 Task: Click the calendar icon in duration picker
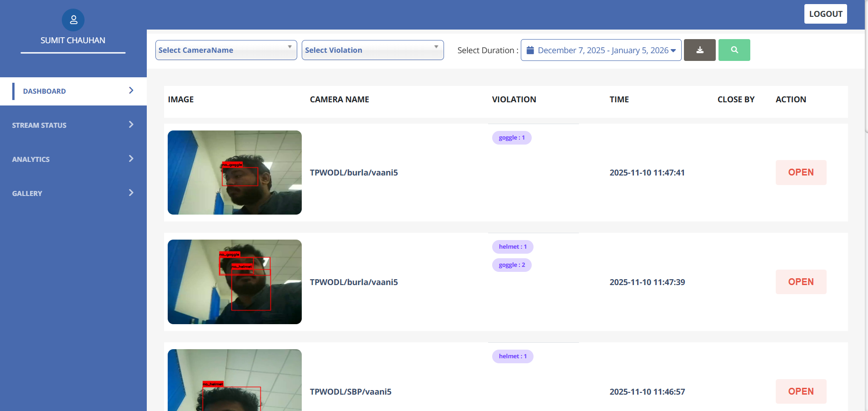tap(530, 50)
